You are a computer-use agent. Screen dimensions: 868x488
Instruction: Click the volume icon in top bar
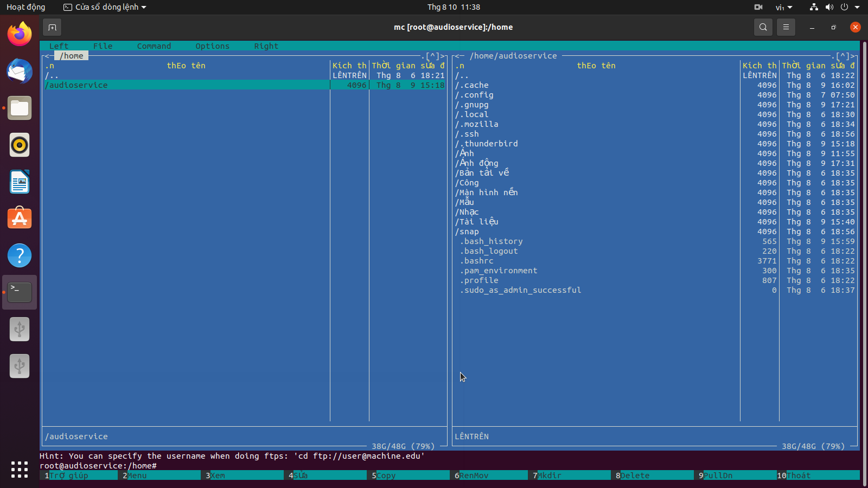coord(829,7)
